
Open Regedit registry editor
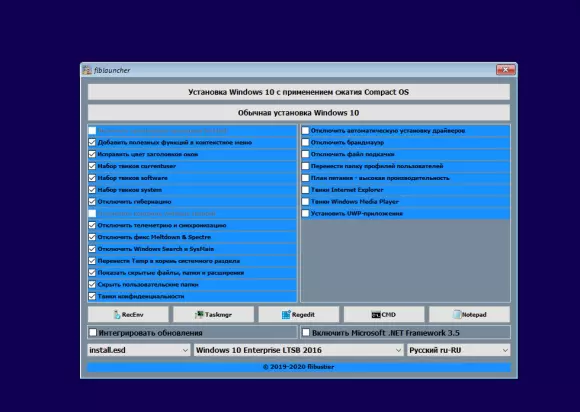click(x=299, y=314)
